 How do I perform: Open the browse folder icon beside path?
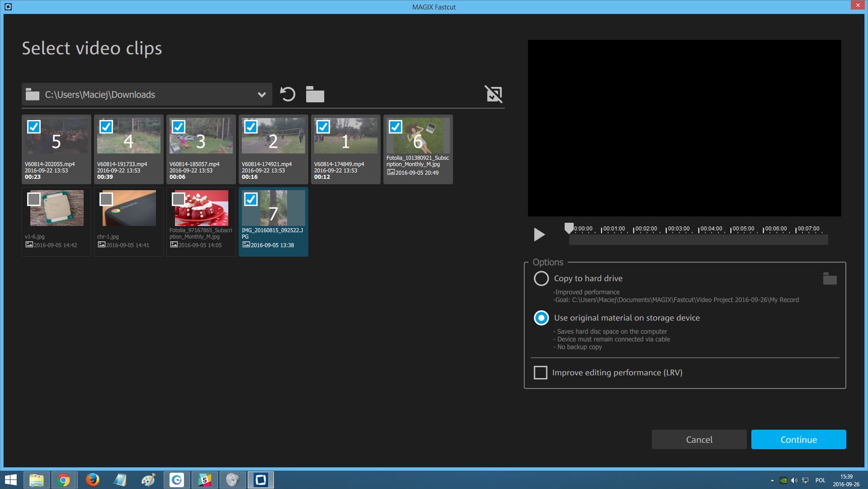click(x=315, y=94)
